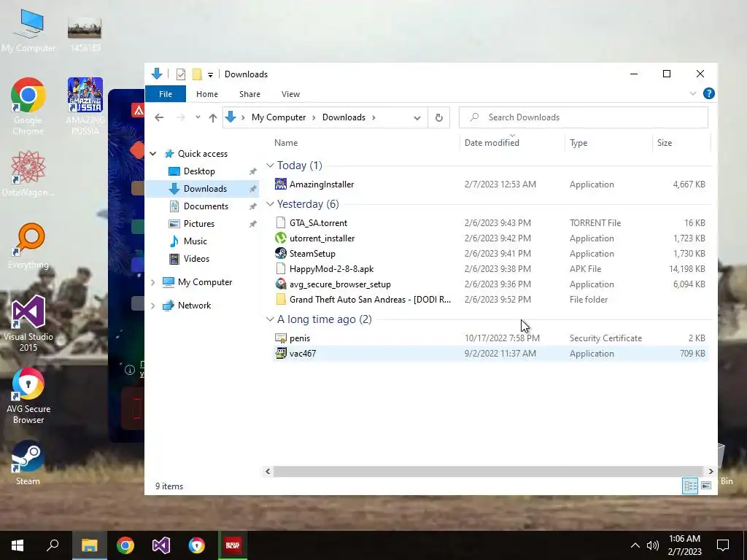Viewport: 747px width, 560px height.
Task: Open the Home ribbon tab
Action: (x=206, y=94)
